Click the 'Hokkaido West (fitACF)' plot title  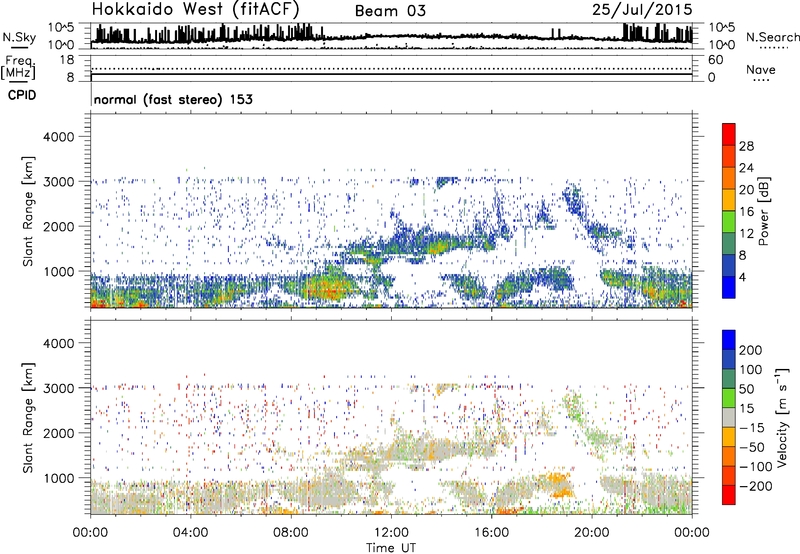pyautogui.click(x=196, y=9)
